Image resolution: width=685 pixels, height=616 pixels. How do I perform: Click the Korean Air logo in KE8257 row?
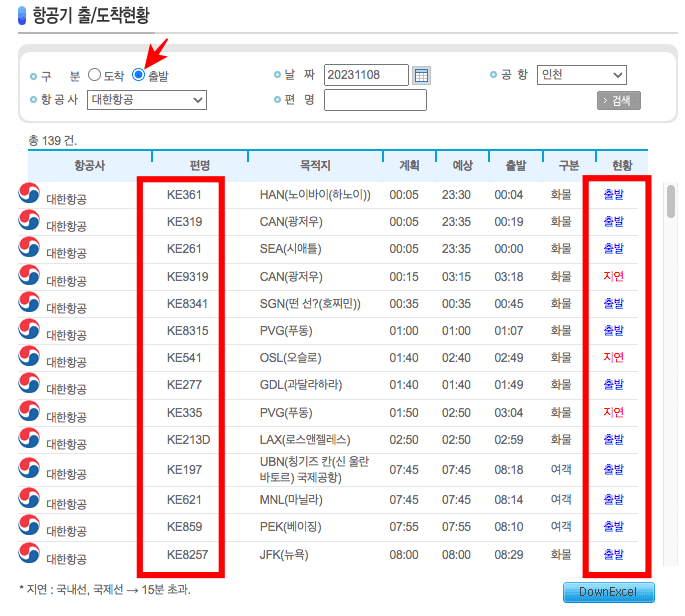pos(29,553)
